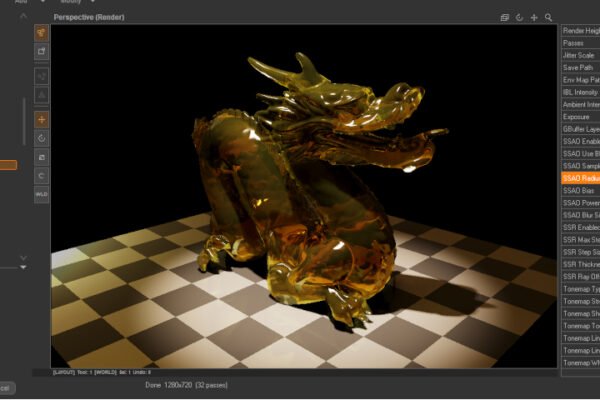This screenshot has height=400, width=600.
Task: Select the SSAO Samples property row
Action: tap(580, 166)
